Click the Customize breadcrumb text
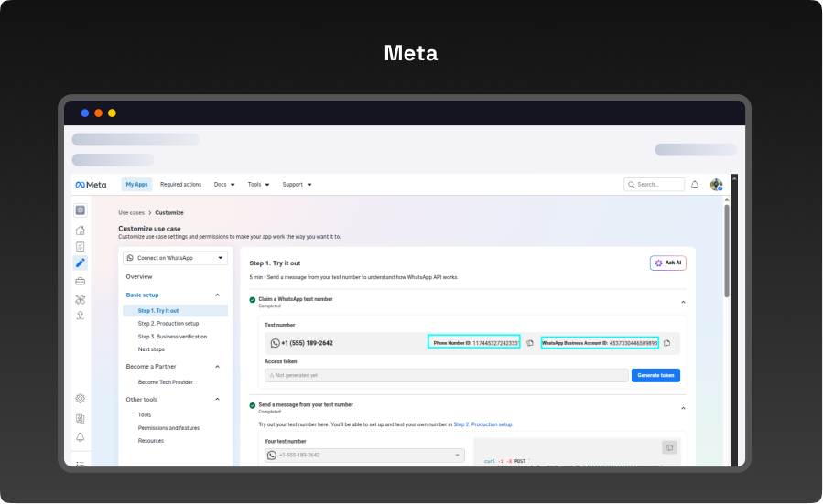 click(169, 213)
